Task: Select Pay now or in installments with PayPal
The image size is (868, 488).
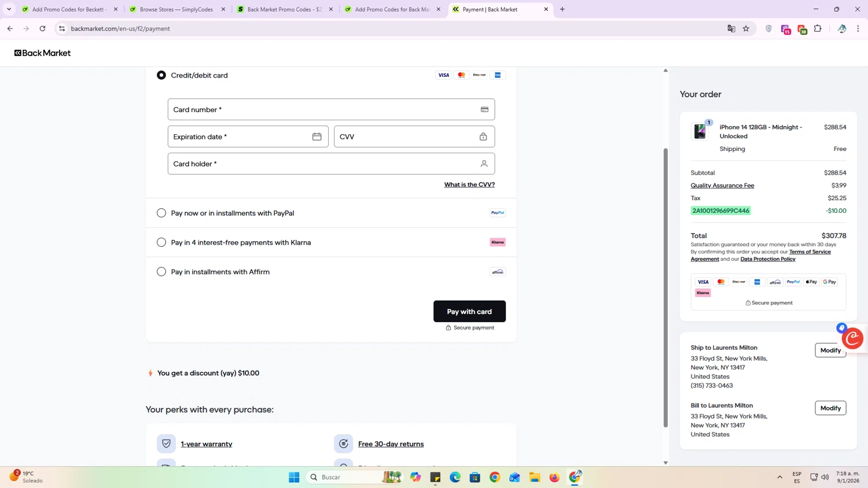Action: (161, 213)
